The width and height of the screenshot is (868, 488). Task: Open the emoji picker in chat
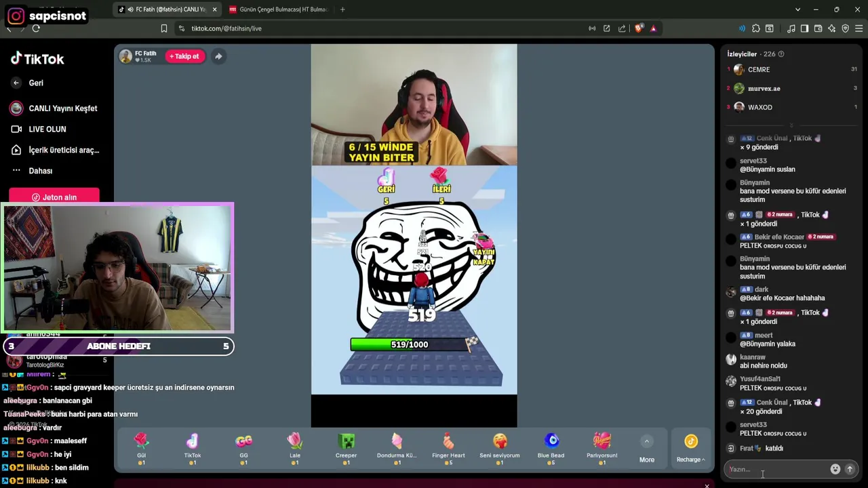click(x=835, y=469)
